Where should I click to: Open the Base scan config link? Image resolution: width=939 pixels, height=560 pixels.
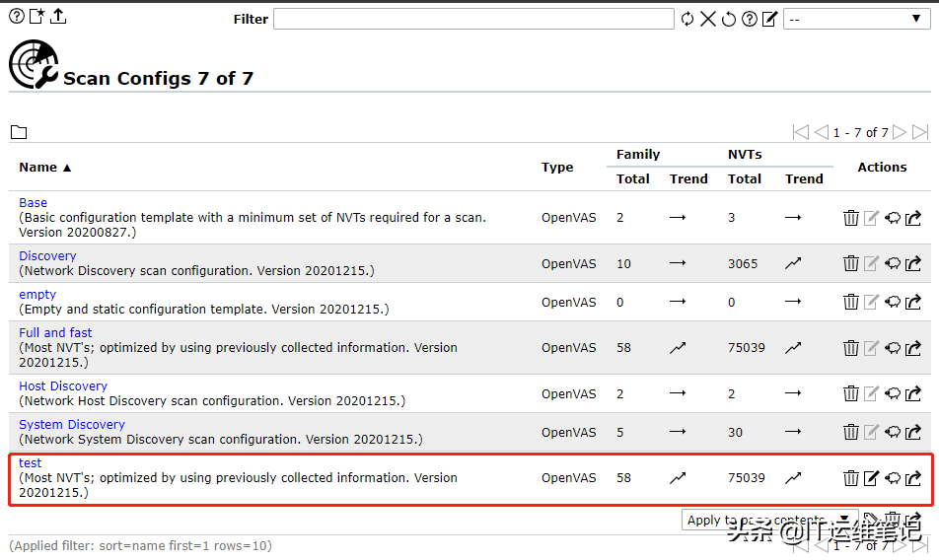coord(33,203)
